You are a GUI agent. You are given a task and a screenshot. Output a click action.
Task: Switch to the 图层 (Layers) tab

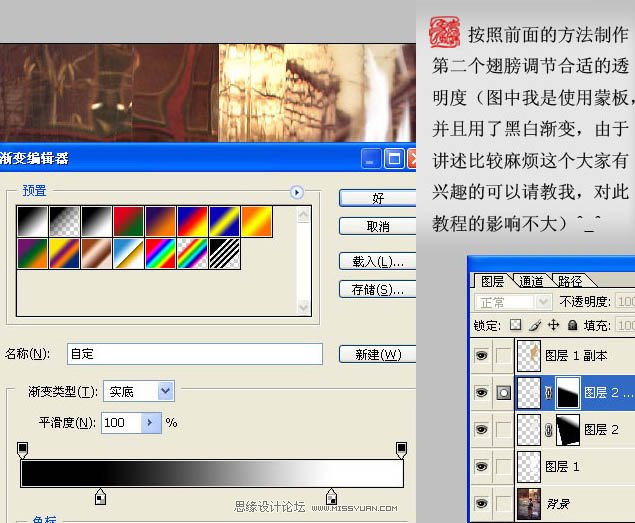coord(492,281)
